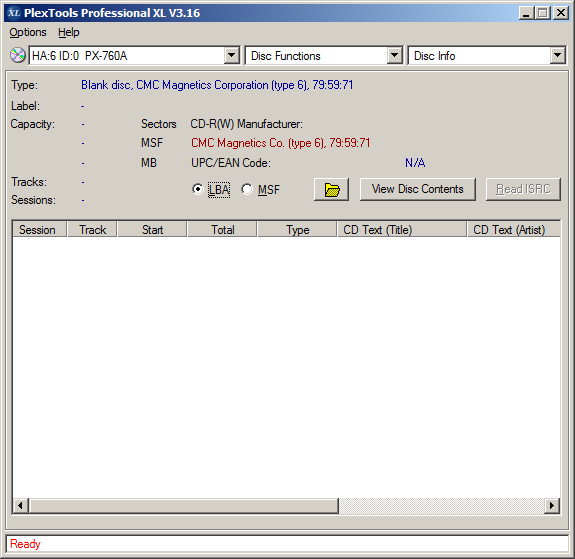Image resolution: width=575 pixels, height=559 pixels.
Task: Click the 'Sessions:' label
Action: point(33,200)
